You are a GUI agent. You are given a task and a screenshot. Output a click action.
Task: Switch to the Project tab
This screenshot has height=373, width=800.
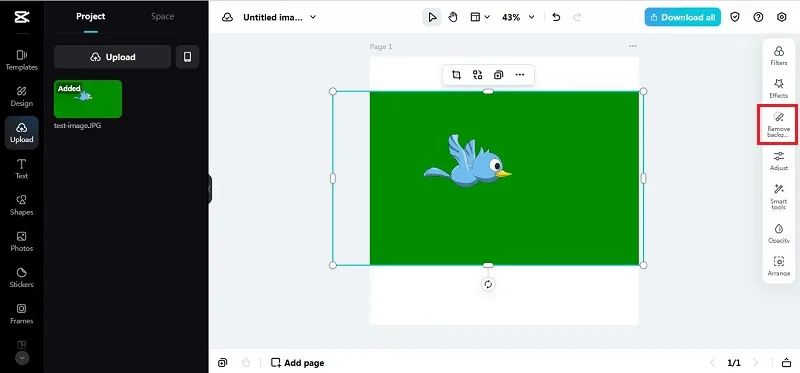coord(90,16)
